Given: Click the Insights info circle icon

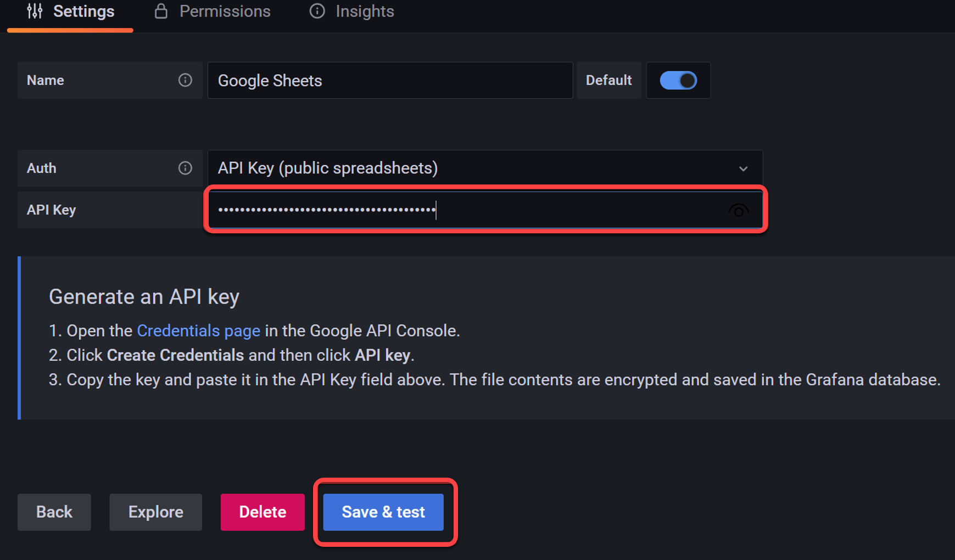Looking at the screenshot, I should click(317, 11).
